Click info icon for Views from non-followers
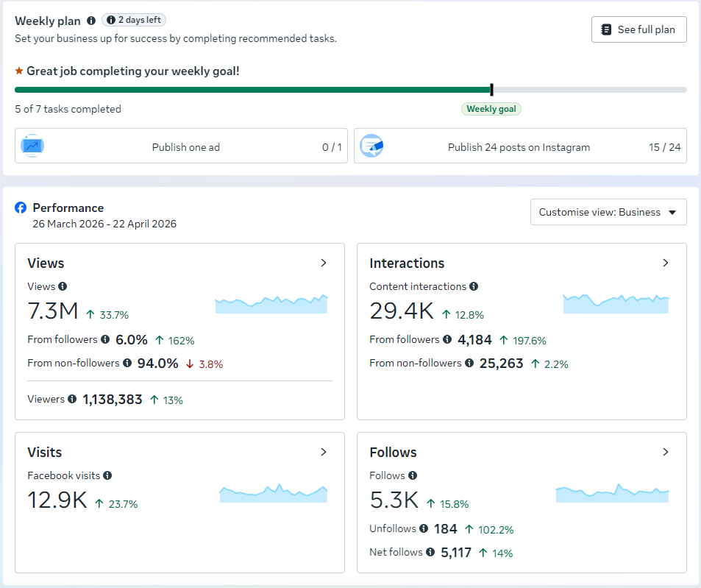The image size is (701, 588). click(127, 363)
